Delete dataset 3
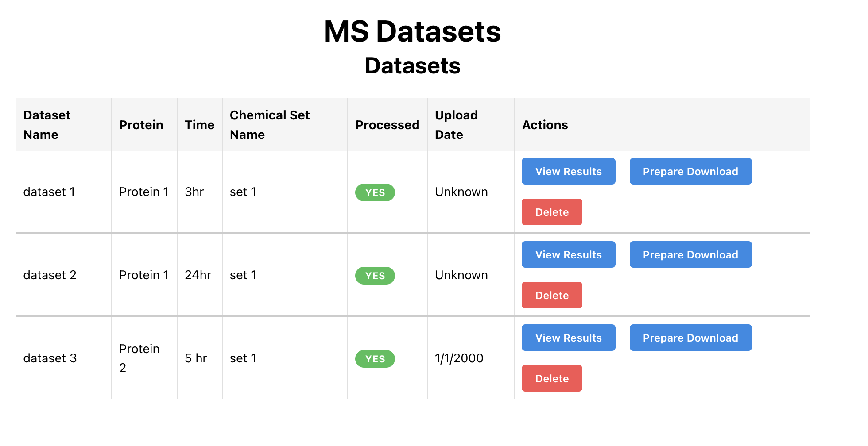868x446 pixels. coord(551,378)
